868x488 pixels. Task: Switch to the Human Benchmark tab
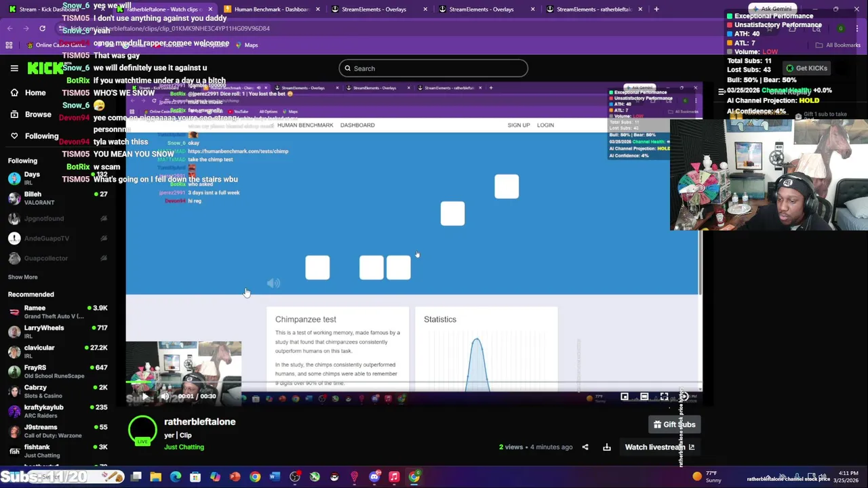click(x=271, y=9)
